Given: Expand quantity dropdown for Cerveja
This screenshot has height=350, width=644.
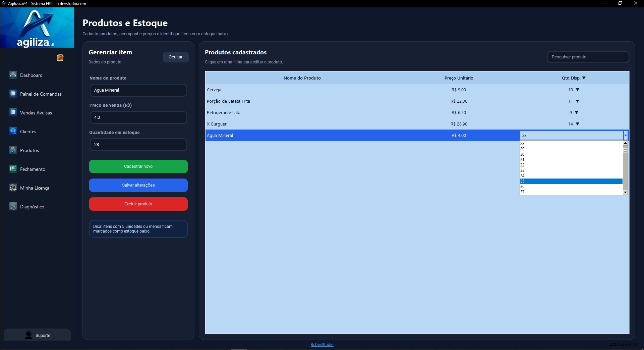Looking at the screenshot, I should tap(578, 90).
